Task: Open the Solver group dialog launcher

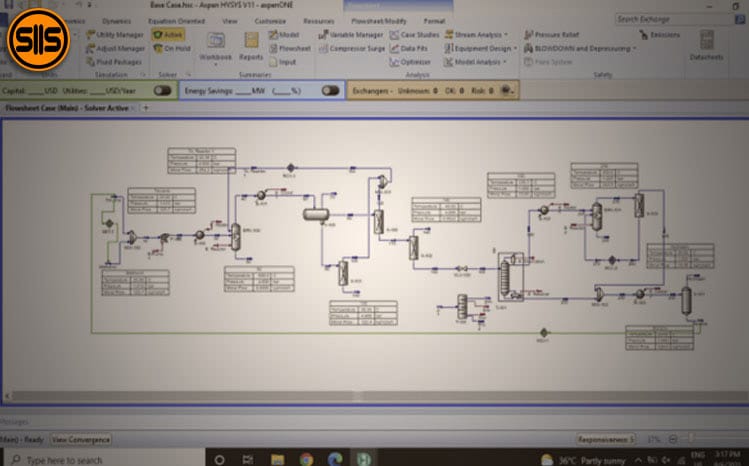Action: [188, 75]
